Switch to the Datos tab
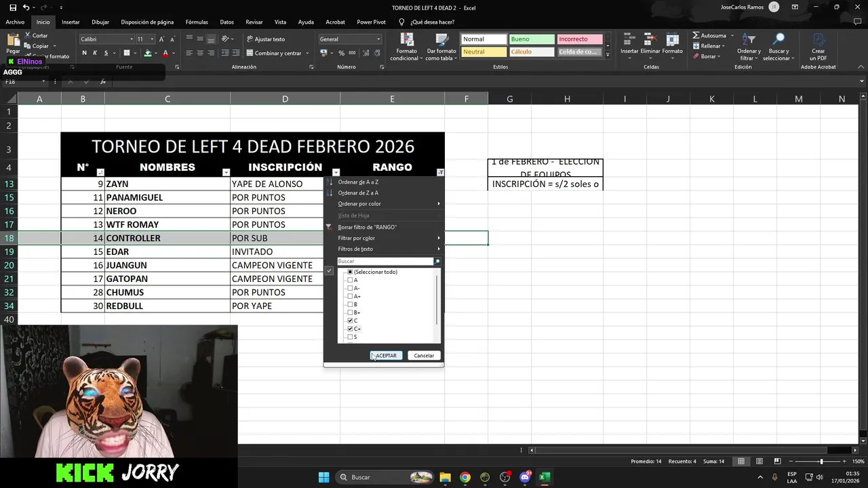 [x=226, y=22]
